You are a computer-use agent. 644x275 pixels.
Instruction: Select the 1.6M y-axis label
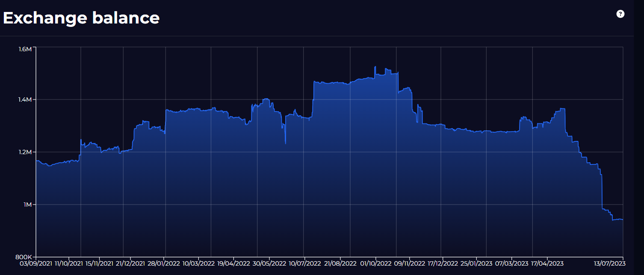(x=25, y=49)
